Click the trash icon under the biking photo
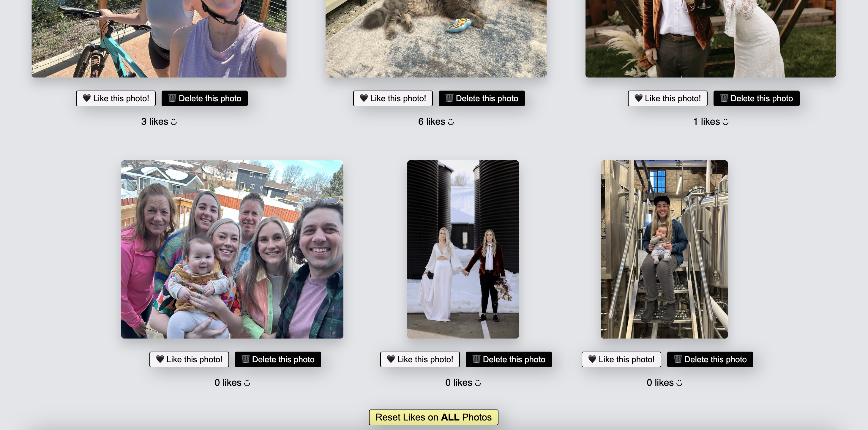 [172, 98]
